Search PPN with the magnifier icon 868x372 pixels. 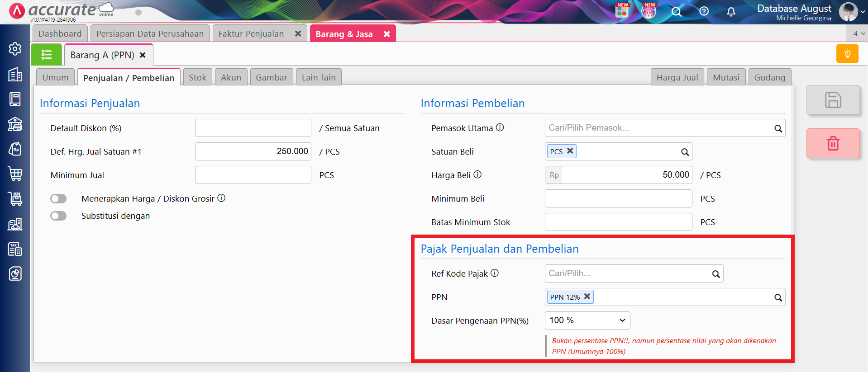click(778, 297)
